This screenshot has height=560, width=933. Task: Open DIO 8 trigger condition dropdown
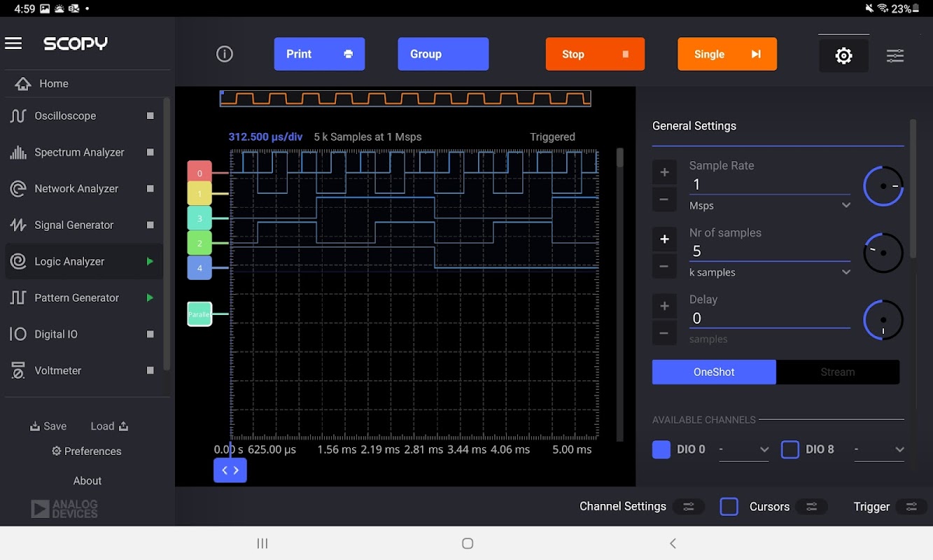[x=880, y=449]
